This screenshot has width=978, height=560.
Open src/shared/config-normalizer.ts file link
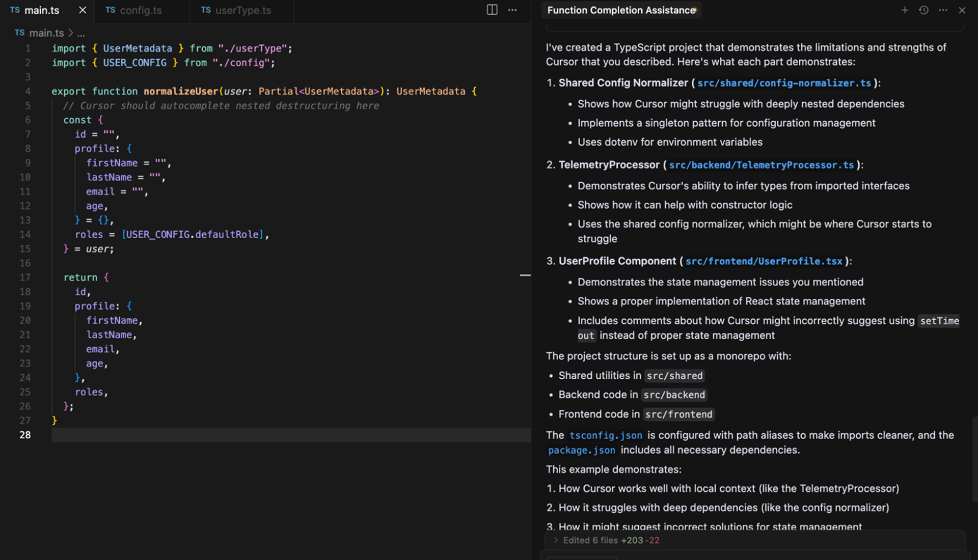pos(784,83)
